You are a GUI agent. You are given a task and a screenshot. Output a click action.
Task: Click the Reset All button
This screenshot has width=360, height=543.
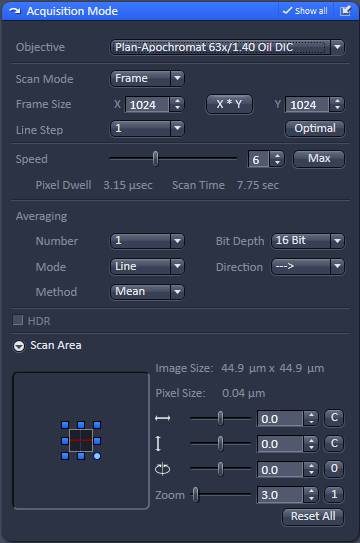pyautogui.click(x=313, y=517)
